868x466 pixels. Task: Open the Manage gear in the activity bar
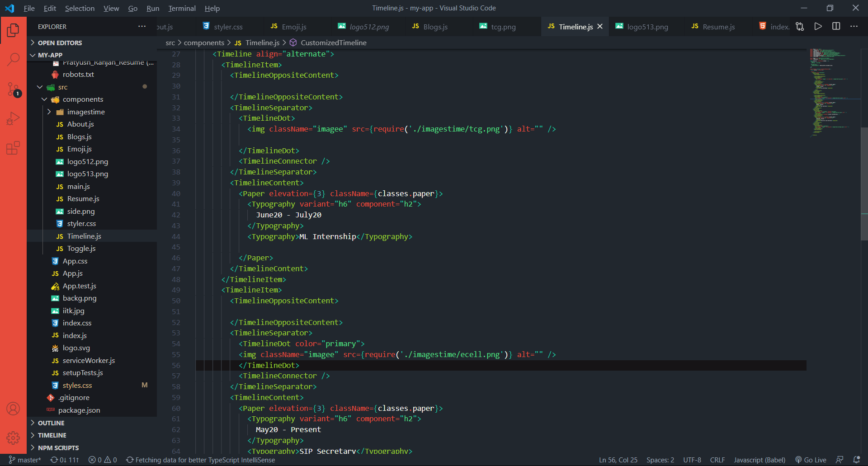coord(13,438)
